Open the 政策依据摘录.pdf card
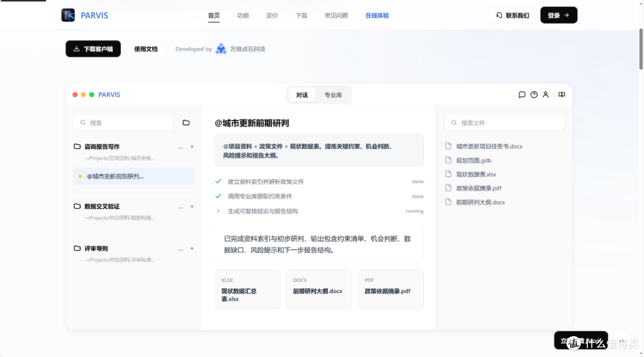 pos(391,289)
